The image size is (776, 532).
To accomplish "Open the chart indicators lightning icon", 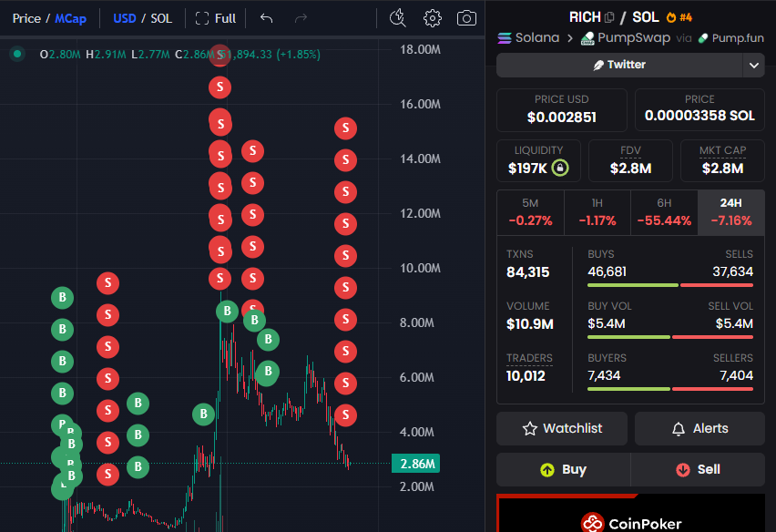I will (x=398, y=18).
